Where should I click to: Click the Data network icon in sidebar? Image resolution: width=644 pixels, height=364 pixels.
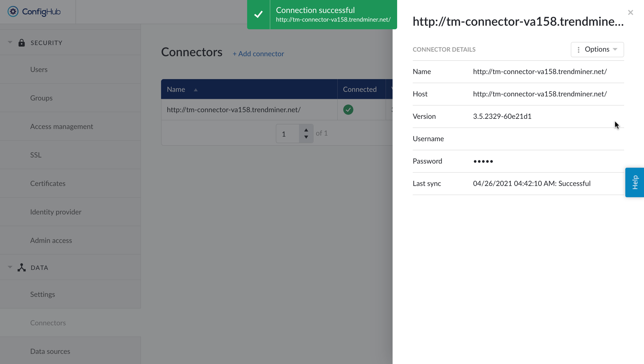(21, 267)
